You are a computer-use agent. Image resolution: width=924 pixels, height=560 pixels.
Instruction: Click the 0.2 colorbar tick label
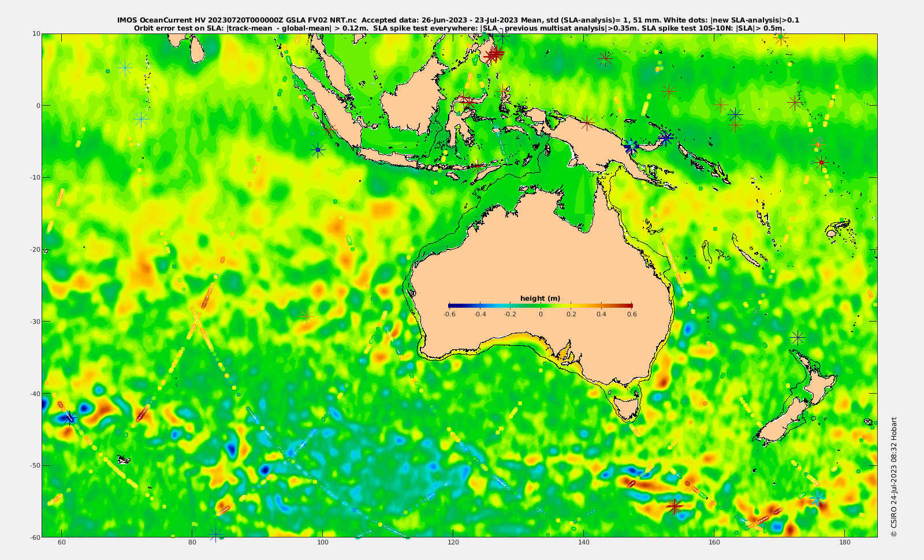[x=571, y=314]
